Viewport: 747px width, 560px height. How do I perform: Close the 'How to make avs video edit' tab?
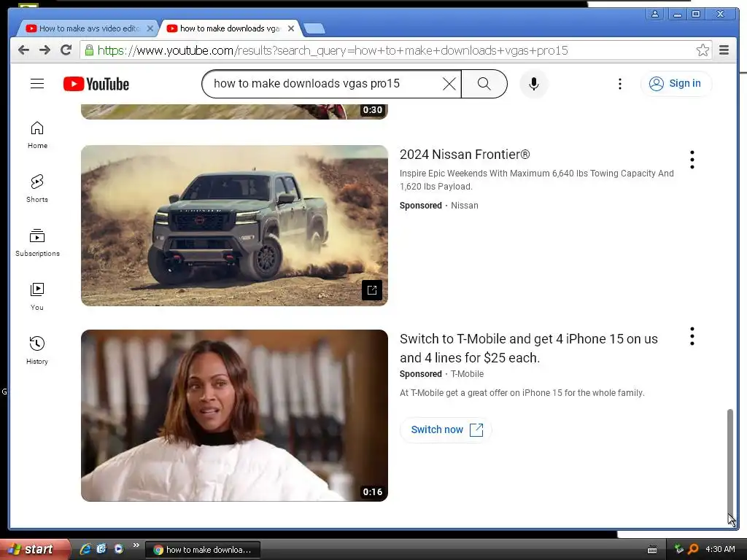click(x=150, y=28)
